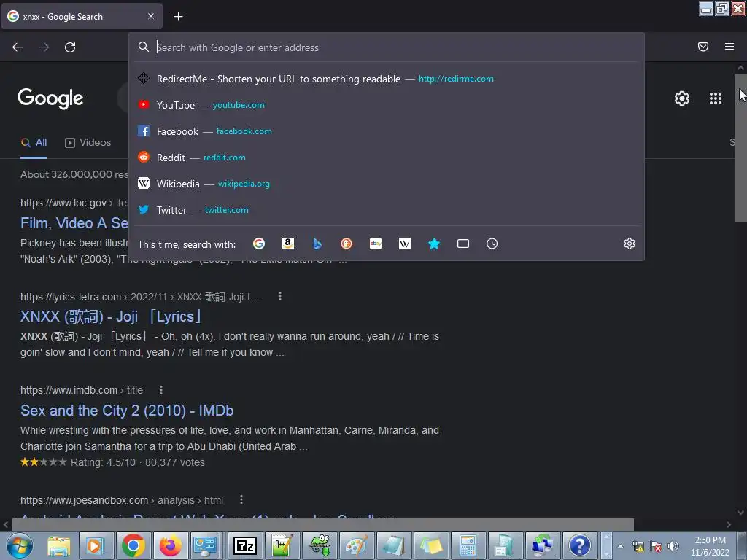
Task: Click the vertical scrollbar down arrow
Action: click(x=740, y=513)
